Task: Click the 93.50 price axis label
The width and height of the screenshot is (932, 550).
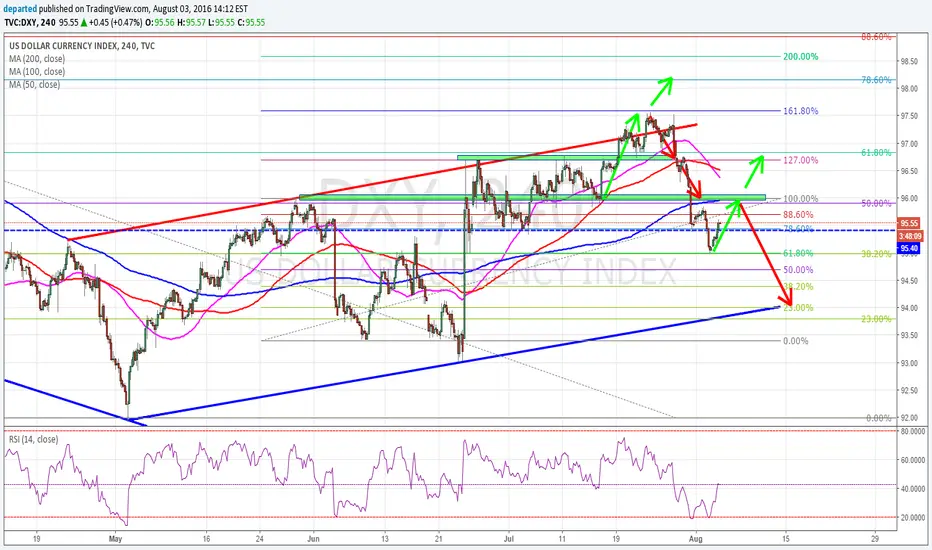Action: click(909, 335)
